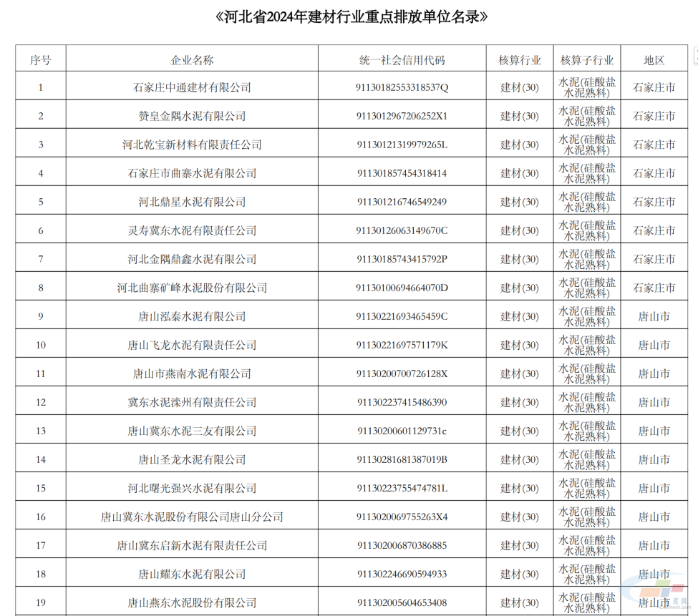Image resolution: width=698 pixels, height=616 pixels.
Task: Click credit code 9113020069755263X4
Action: [x=402, y=517]
